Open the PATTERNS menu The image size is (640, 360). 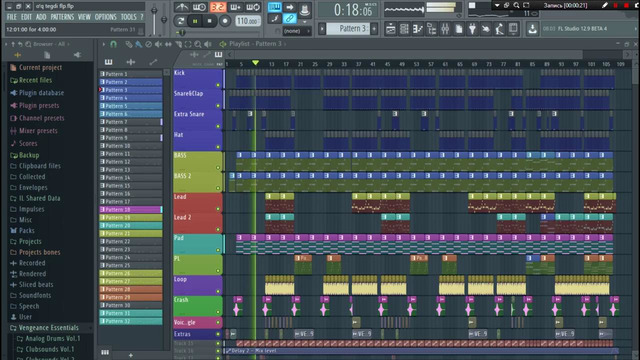[x=62, y=17]
